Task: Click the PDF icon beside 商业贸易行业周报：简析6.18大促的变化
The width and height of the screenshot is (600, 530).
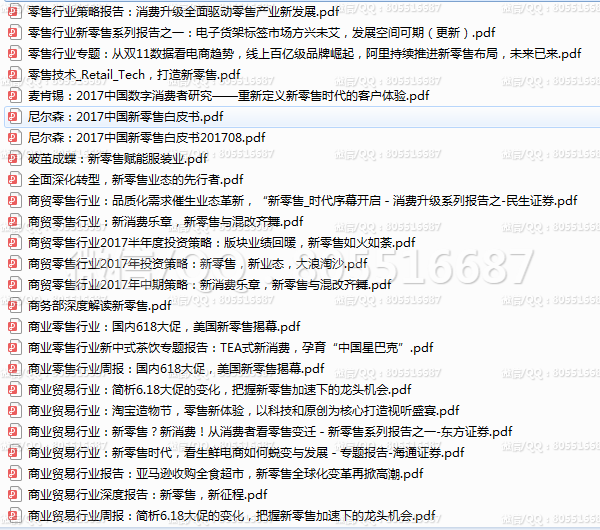Action: coord(14,516)
